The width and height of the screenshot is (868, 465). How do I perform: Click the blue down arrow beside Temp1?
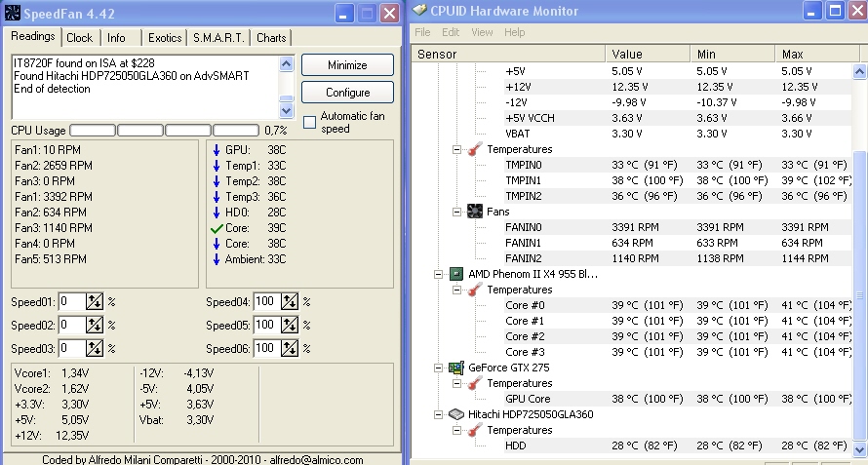217,166
